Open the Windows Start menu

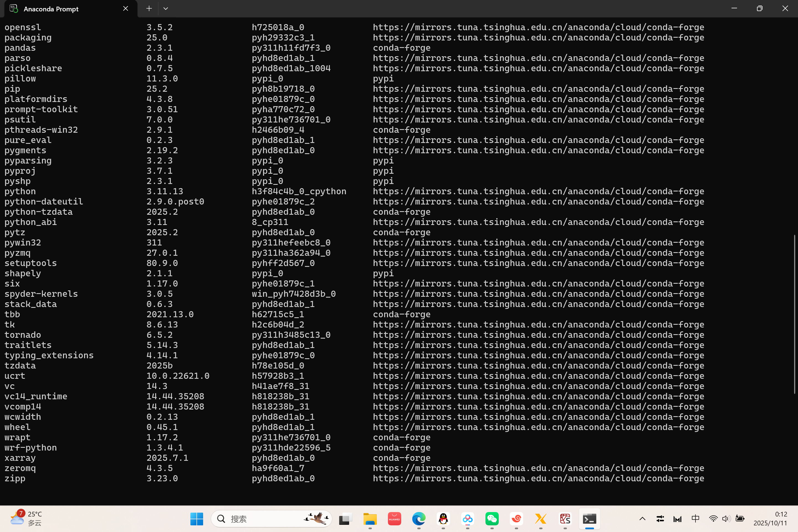[197, 519]
